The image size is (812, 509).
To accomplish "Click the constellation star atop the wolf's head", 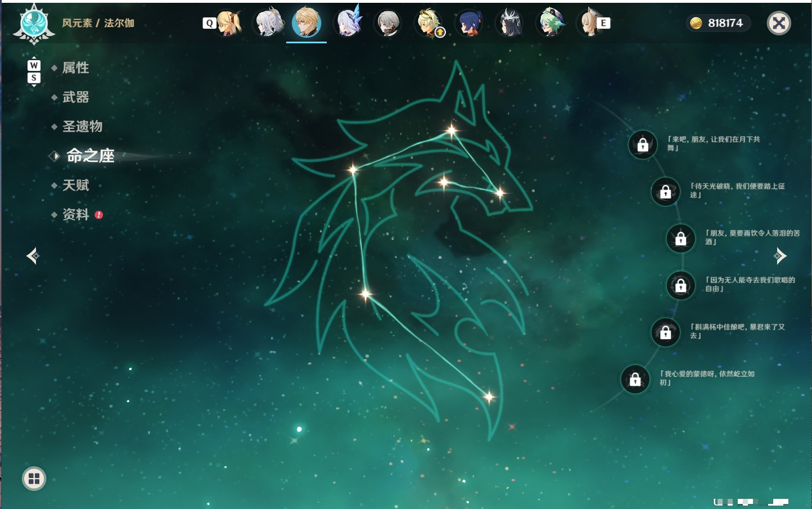I will (452, 132).
